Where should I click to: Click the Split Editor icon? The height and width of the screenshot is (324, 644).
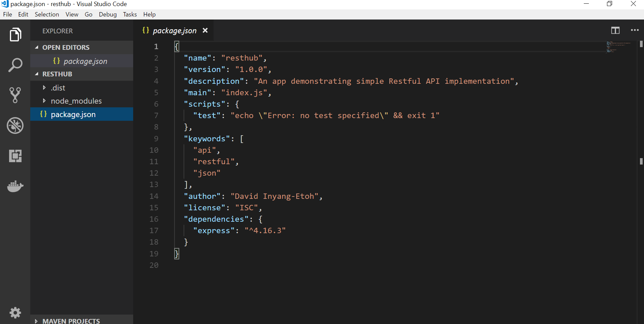(615, 30)
